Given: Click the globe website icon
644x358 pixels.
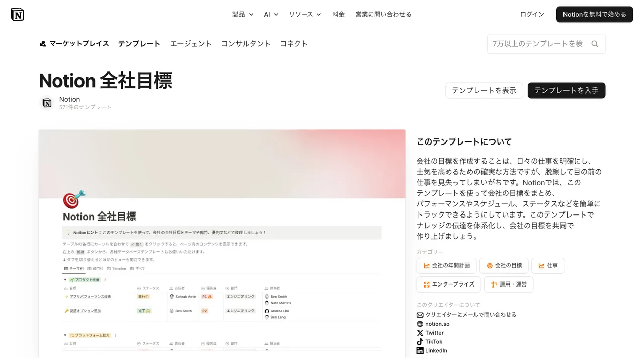Looking at the screenshot, I should 420,324.
